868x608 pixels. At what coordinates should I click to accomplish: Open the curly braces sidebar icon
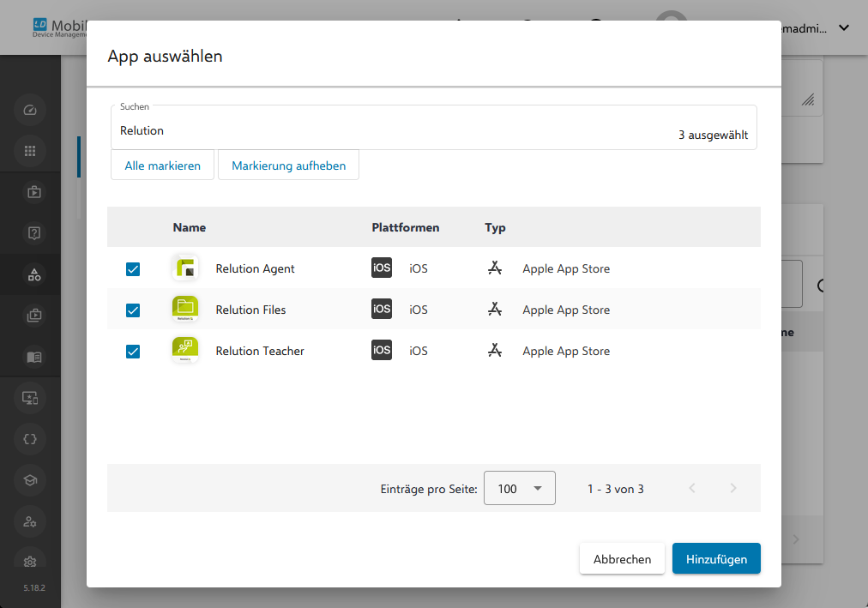tap(30, 439)
